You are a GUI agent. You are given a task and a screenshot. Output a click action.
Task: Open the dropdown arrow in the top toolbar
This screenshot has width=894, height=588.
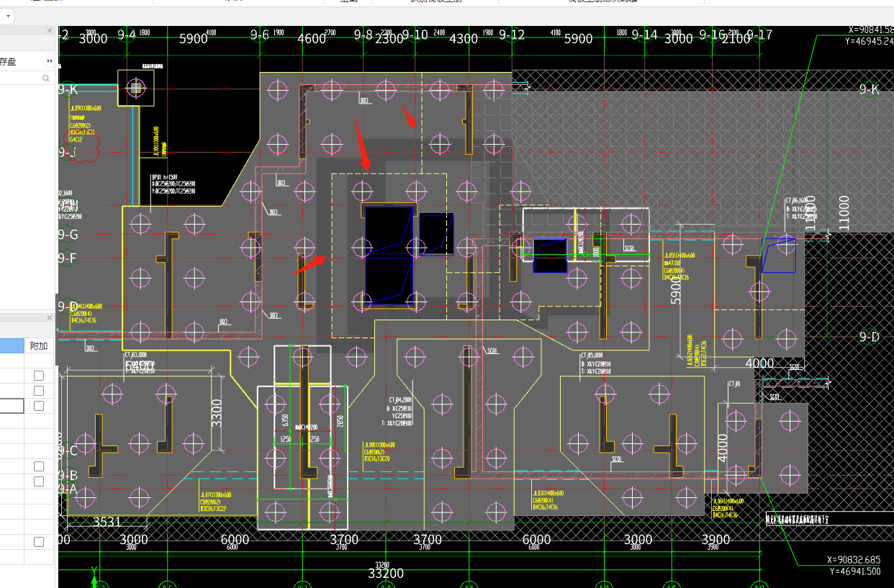click(x=8, y=15)
